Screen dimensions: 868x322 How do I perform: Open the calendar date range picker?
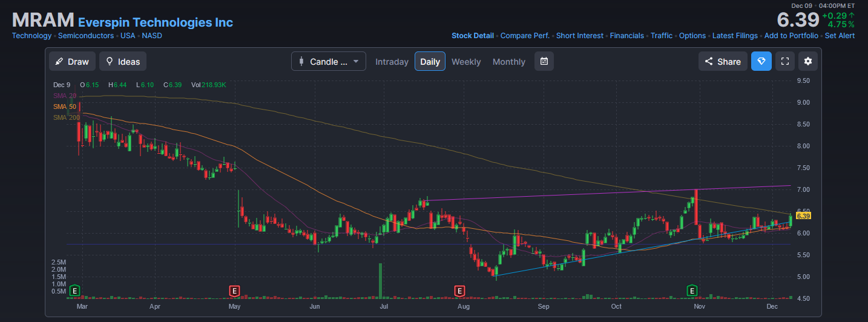(x=544, y=61)
